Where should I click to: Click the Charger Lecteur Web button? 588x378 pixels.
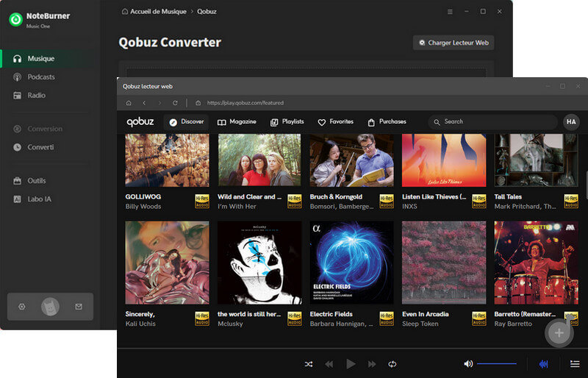point(453,43)
